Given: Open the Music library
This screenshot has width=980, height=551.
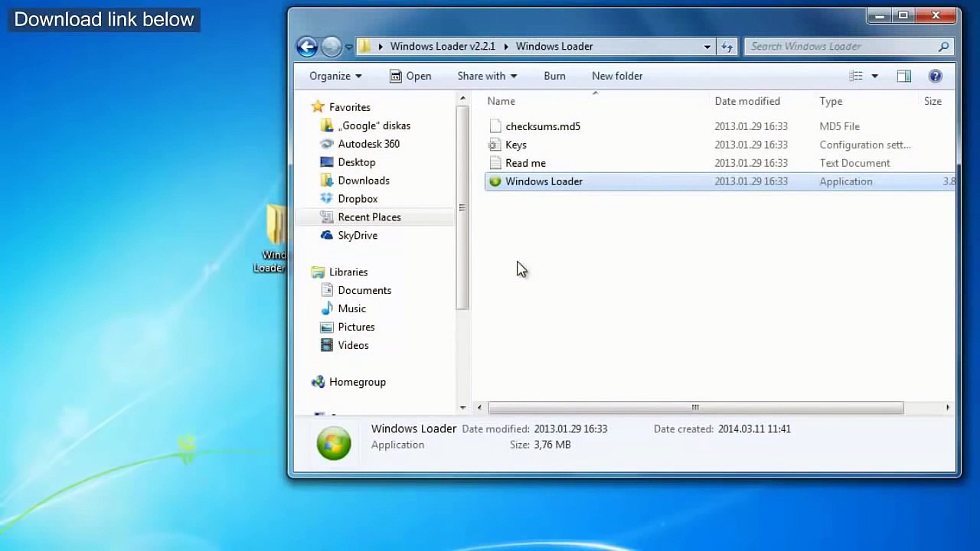Looking at the screenshot, I should 352,309.
